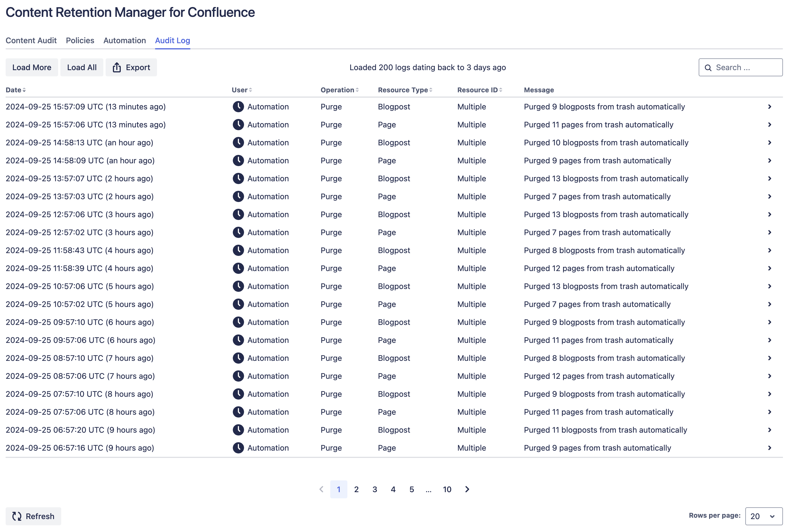Click the Export share icon
788x532 pixels.
[x=117, y=67]
